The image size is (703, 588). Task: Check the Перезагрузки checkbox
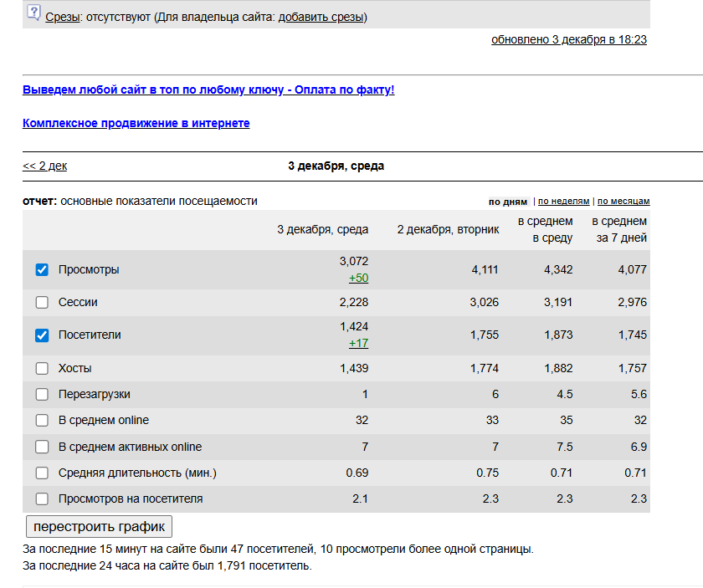[x=42, y=395]
